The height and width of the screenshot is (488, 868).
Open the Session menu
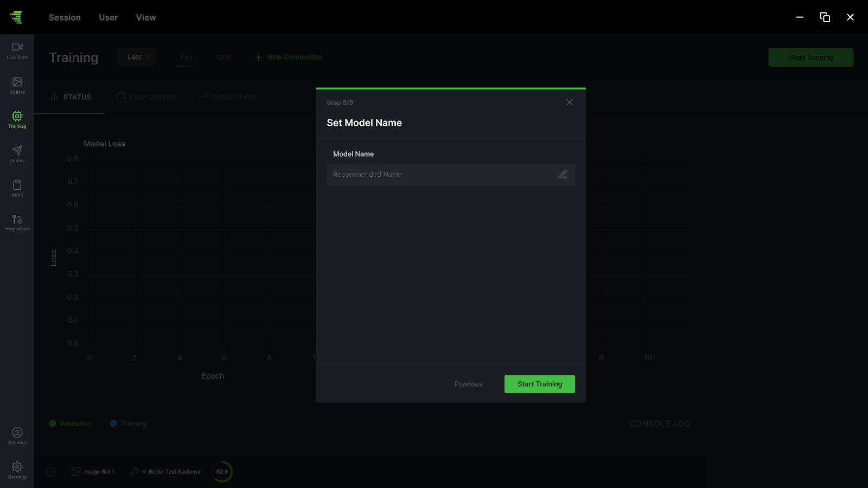65,17
